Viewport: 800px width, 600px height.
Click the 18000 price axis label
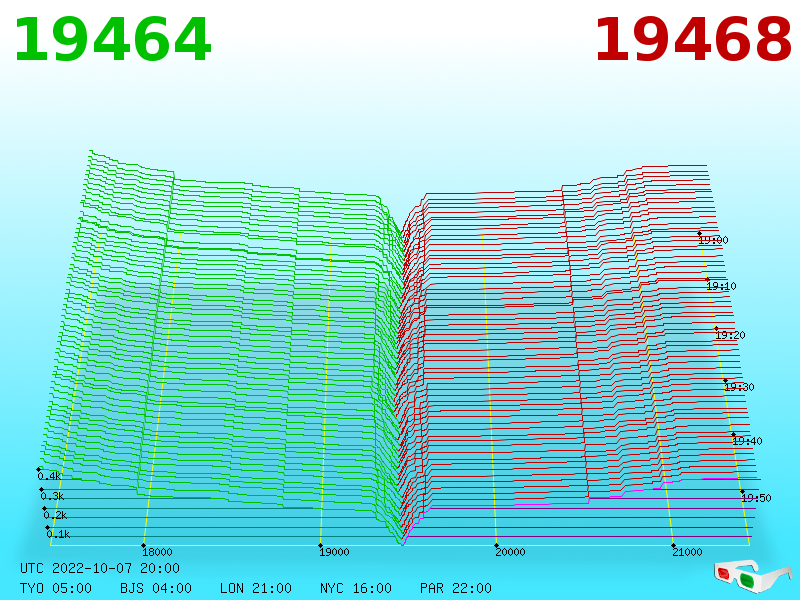tap(157, 552)
